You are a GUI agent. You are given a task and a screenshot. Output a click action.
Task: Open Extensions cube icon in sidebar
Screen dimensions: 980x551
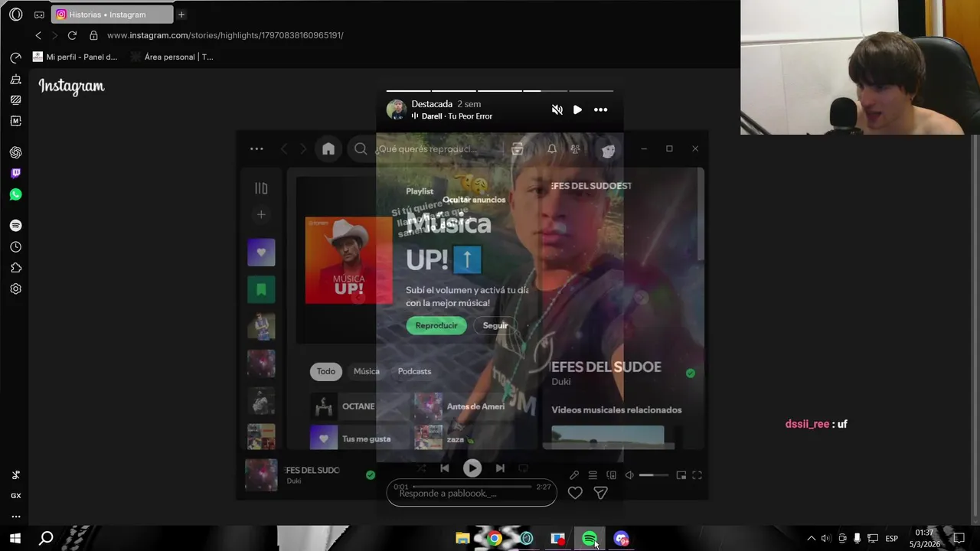click(15, 268)
